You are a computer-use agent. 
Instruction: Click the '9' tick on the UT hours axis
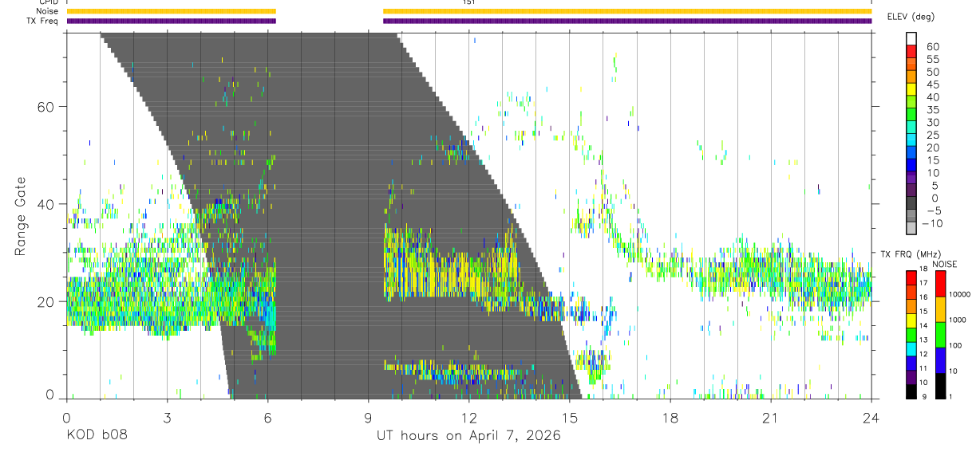point(369,417)
